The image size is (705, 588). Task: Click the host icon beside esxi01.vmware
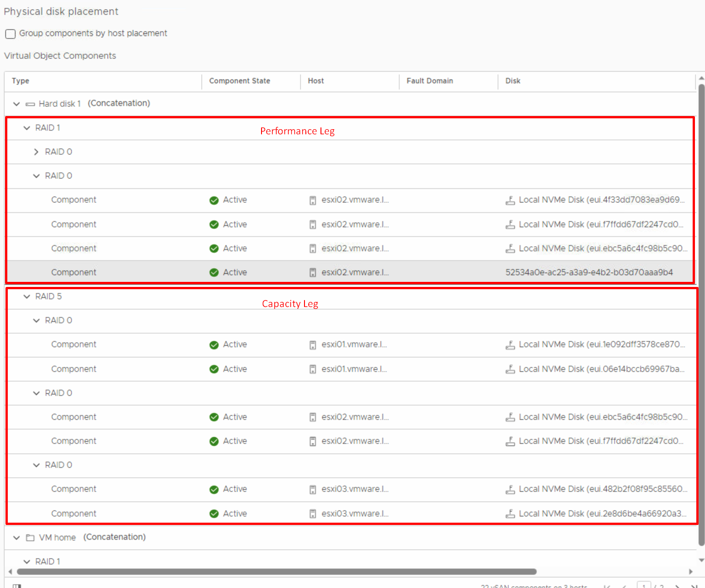tap(313, 344)
